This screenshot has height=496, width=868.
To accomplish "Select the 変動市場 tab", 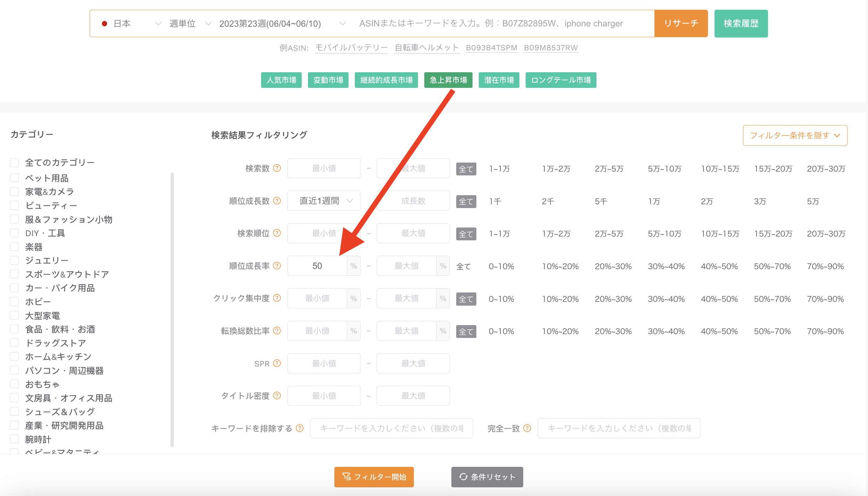I will [328, 80].
